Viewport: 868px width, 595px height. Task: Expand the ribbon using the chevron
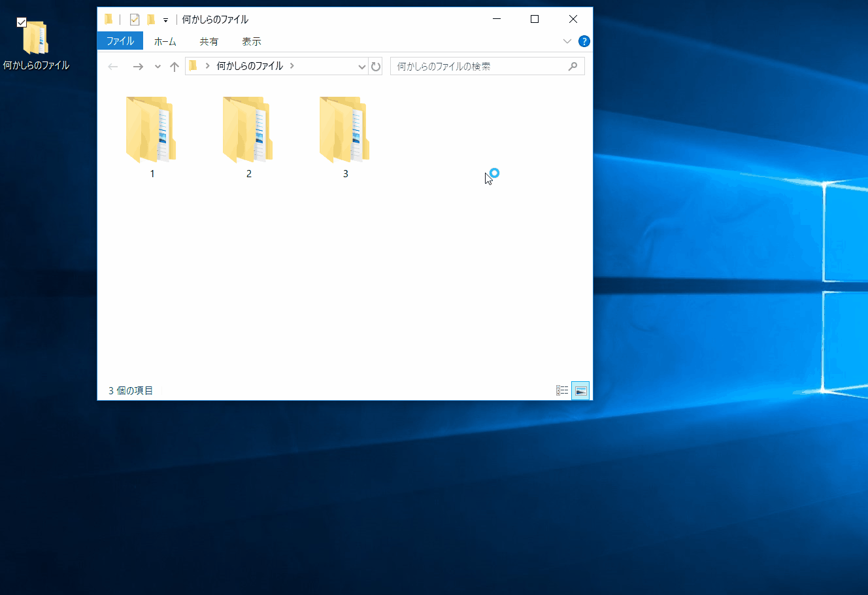pyautogui.click(x=567, y=41)
